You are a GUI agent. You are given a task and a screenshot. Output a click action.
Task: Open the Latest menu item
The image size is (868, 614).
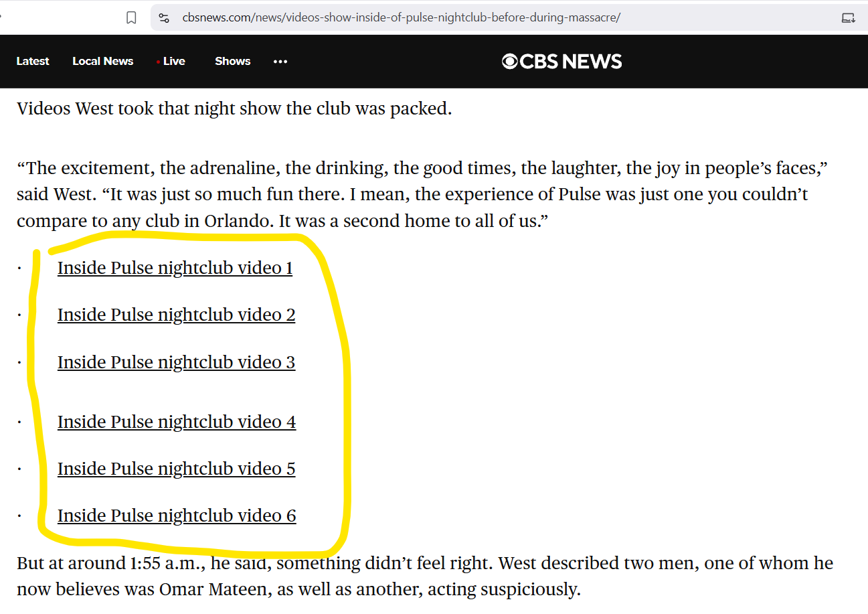pos(33,61)
